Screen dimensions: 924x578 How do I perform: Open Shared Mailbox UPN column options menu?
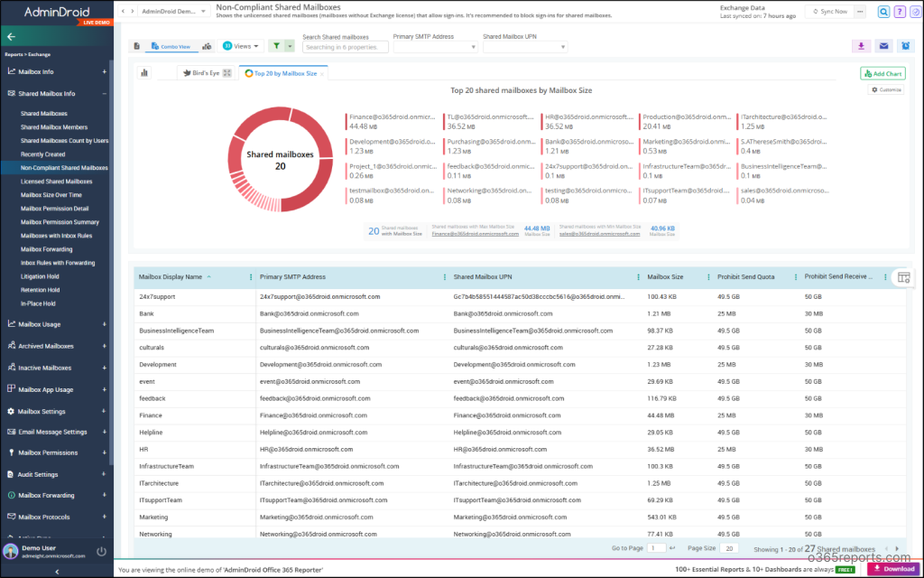(638, 277)
